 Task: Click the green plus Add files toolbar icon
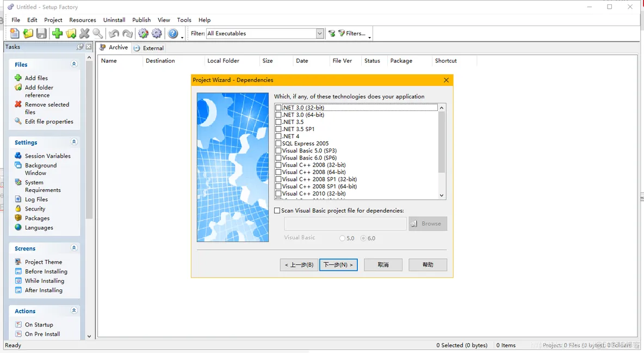click(x=57, y=33)
